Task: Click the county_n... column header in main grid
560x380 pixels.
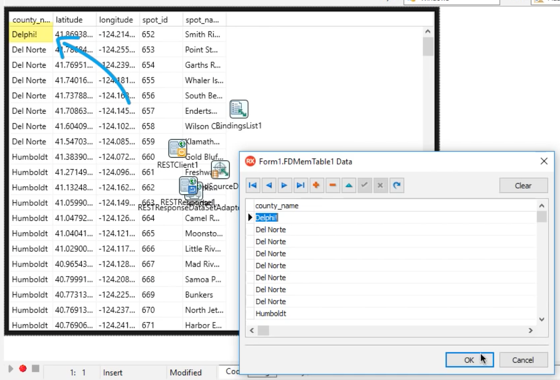Action: (x=31, y=20)
